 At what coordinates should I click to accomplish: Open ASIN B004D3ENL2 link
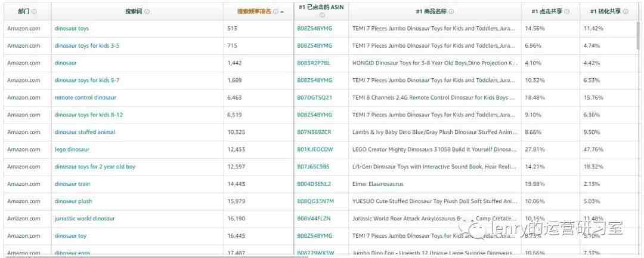(314, 184)
